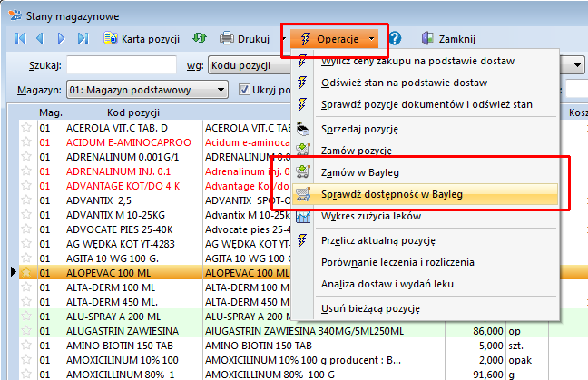The height and width of the screenshot is (380, 588).
Task: Toggle favorite star for AMINO BIOTIN 150 TAB
Action: [26, 345]
